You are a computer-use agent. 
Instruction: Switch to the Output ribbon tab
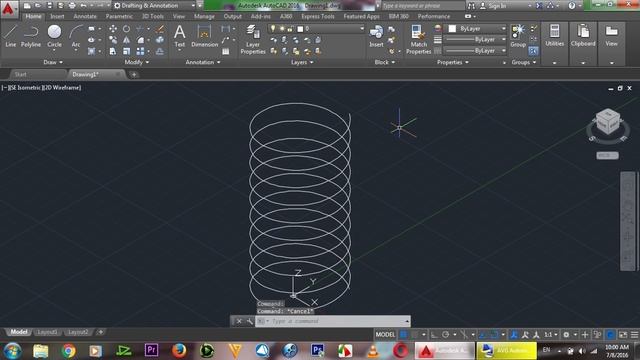click(x=233, y=16)
